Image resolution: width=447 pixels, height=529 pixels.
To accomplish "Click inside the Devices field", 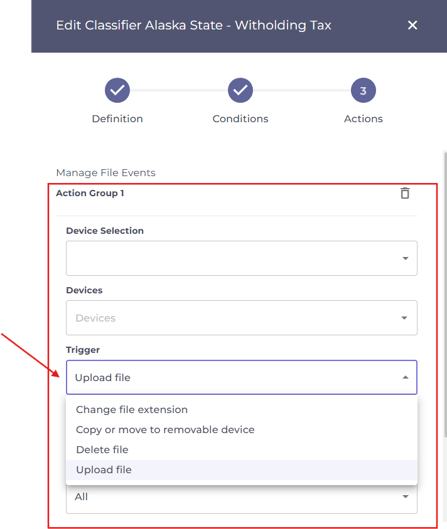I will [242, 318].
